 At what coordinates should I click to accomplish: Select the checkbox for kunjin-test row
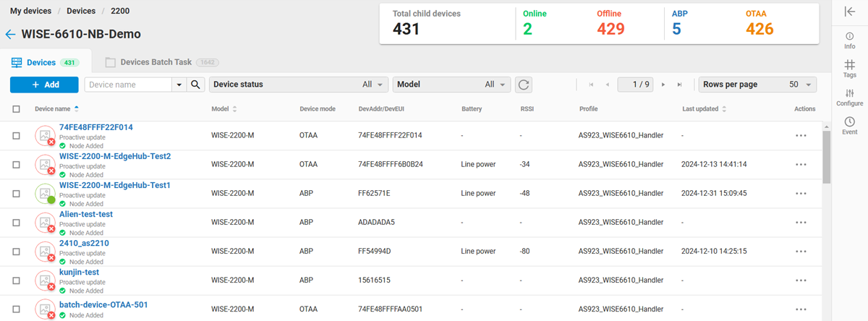coord(16,280)
